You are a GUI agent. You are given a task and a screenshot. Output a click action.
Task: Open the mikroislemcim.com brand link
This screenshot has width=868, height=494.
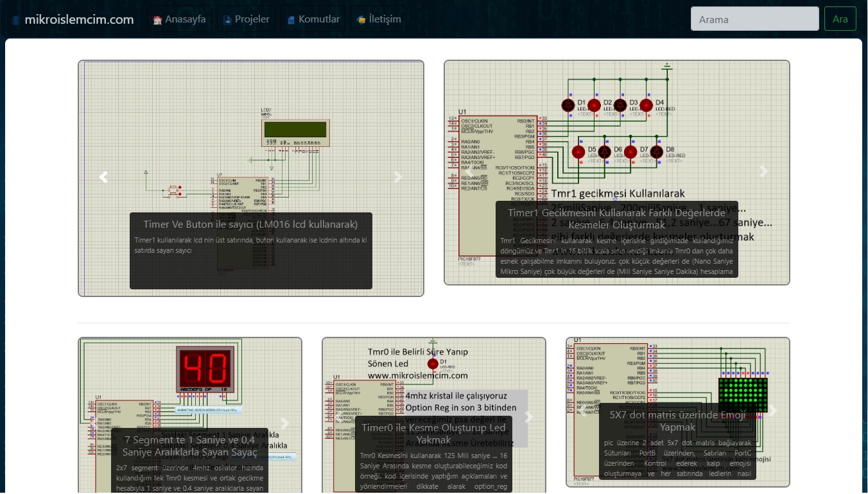[x=79, y=19]
